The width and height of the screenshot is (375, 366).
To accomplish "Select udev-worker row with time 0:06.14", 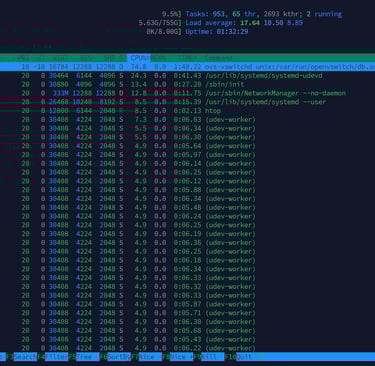I will point(187,163).
